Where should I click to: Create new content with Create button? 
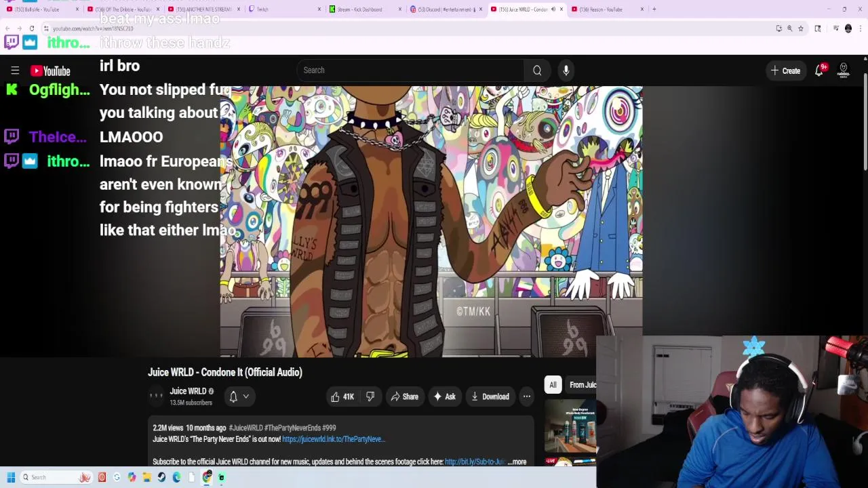point(785,70)
